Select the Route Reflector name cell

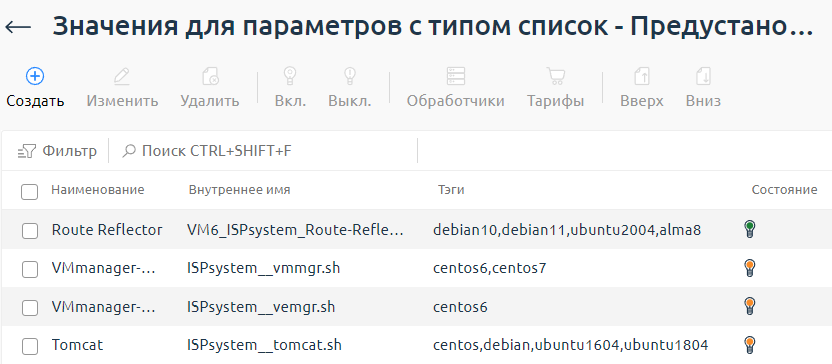pos(107,230)
